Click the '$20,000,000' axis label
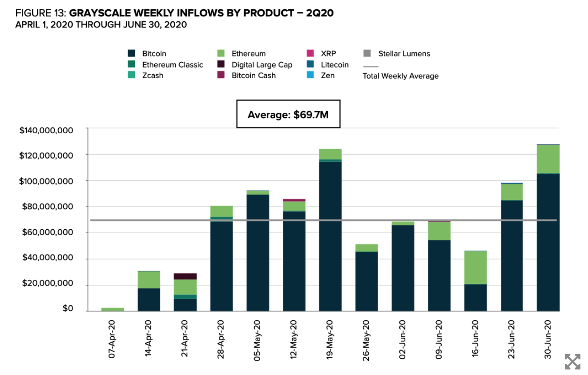The width and height of the screenshot is (588, 375). [48, 283]
